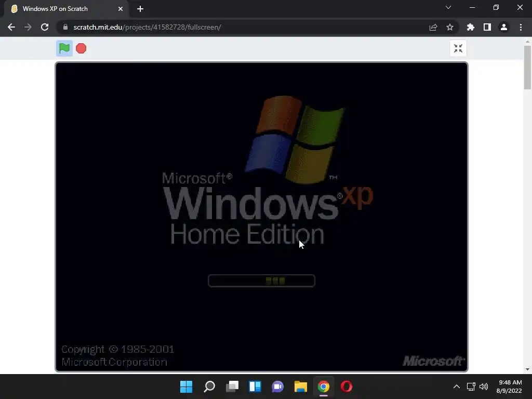Click the XP boot loading progress bar
Screen dimensions: 532x399
(x=261, y=281)
